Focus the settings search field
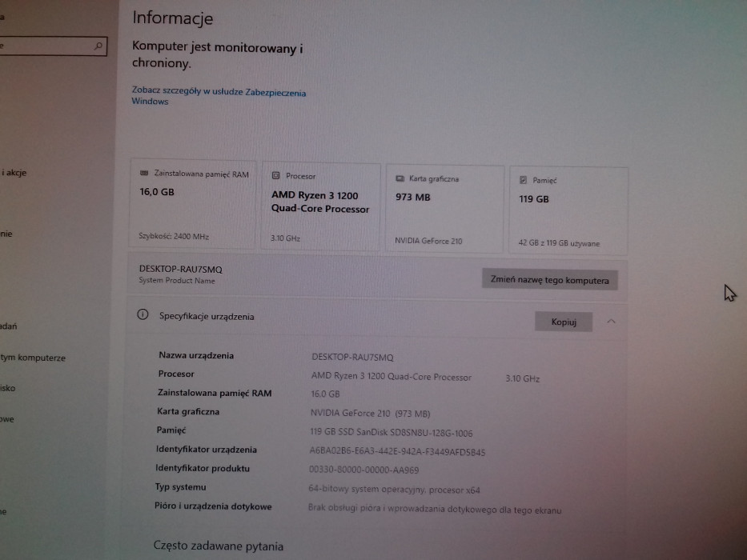 coord(52,46)
